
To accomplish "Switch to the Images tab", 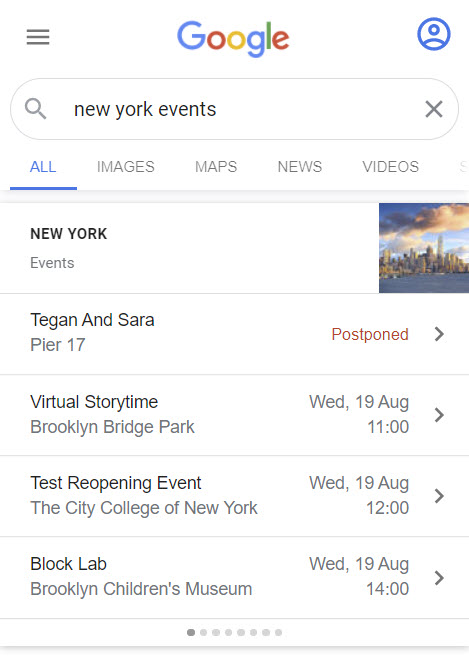I will (x=126, y=167).
